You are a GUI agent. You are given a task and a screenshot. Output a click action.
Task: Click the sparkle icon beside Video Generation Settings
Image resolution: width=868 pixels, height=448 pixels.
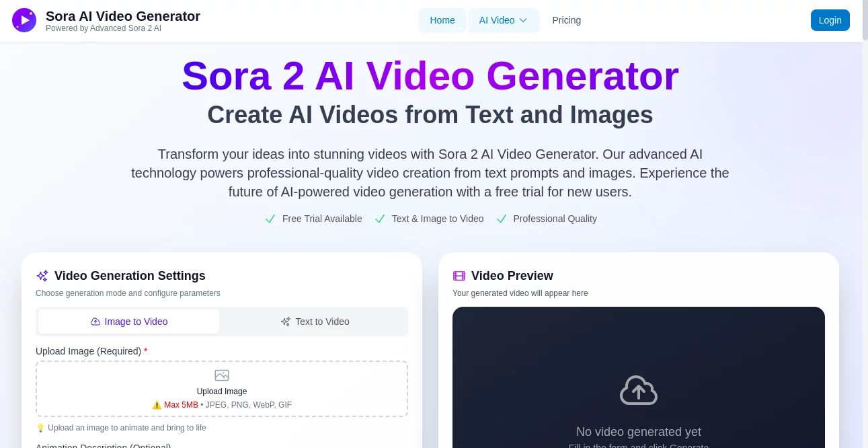(x=42, y=276)
